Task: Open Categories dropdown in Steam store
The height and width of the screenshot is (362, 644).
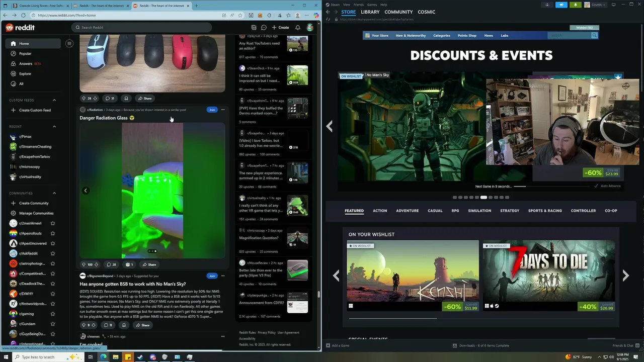Action: click(x=442, y=36)
